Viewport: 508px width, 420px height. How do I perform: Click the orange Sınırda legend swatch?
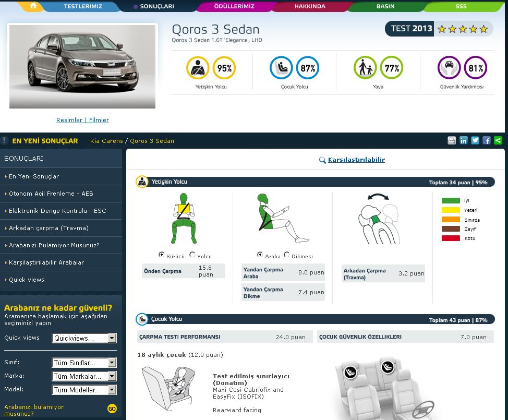click(x=451, y=220)
